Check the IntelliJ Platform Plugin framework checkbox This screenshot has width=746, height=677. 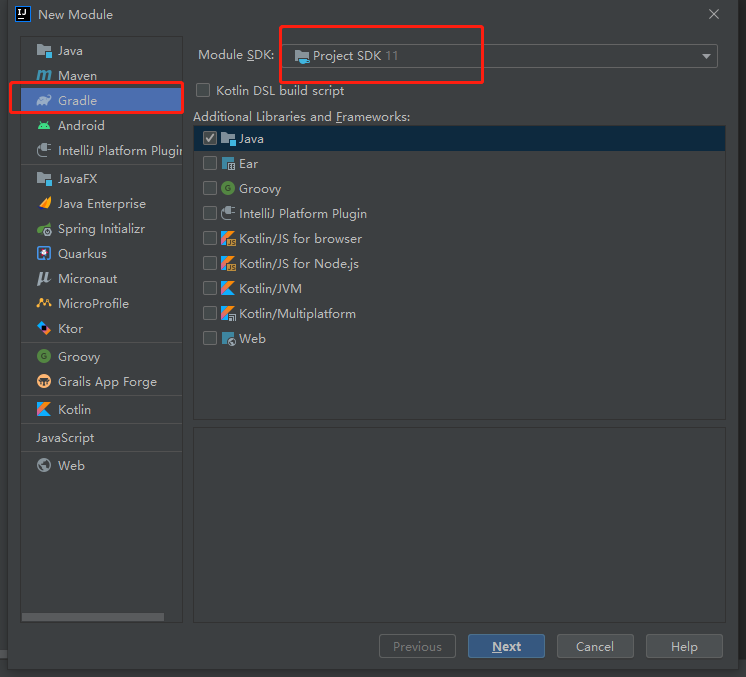[210, 214]
